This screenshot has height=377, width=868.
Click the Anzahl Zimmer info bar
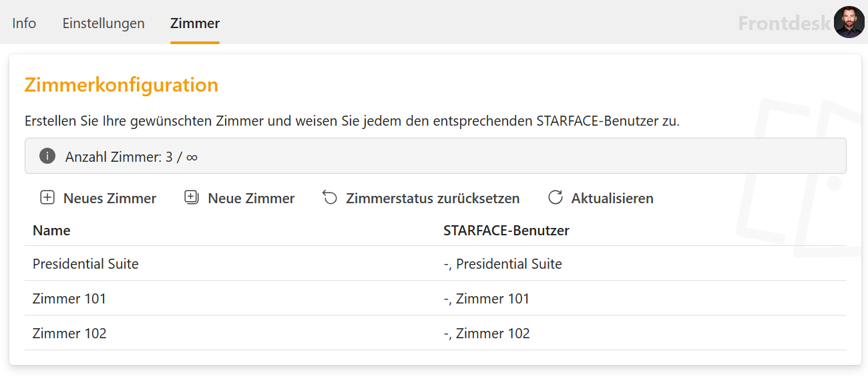(435, 156)
